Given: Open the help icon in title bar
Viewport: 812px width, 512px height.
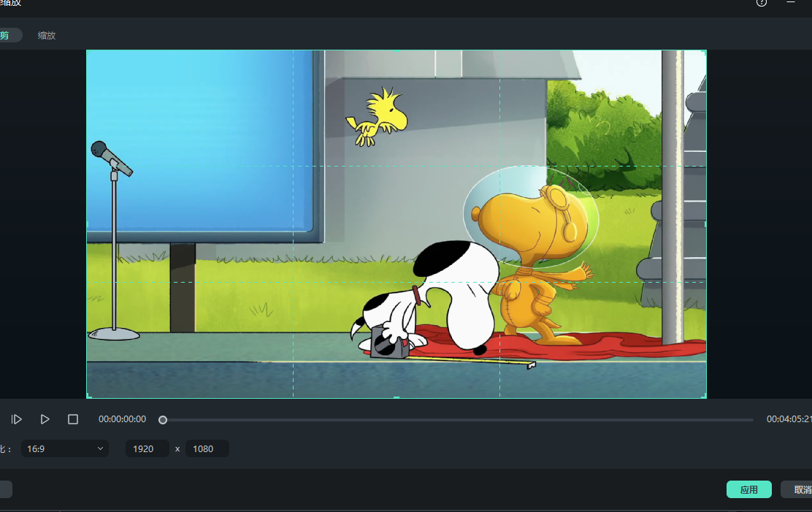Looking at the screenshot, I should pyautogui.click(x=762, y=3).
